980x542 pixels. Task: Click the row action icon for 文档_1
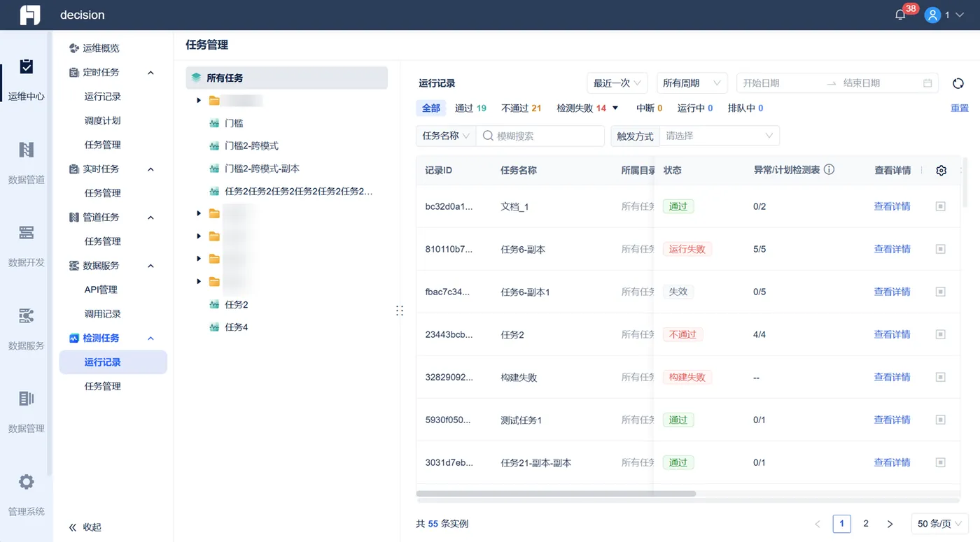tap(941, 206)
